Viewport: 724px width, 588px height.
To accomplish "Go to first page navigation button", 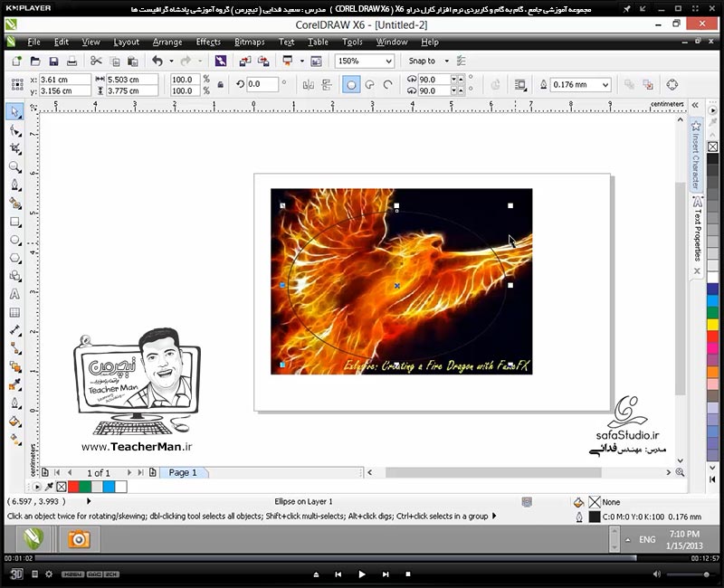I will (x=57, y=472).
